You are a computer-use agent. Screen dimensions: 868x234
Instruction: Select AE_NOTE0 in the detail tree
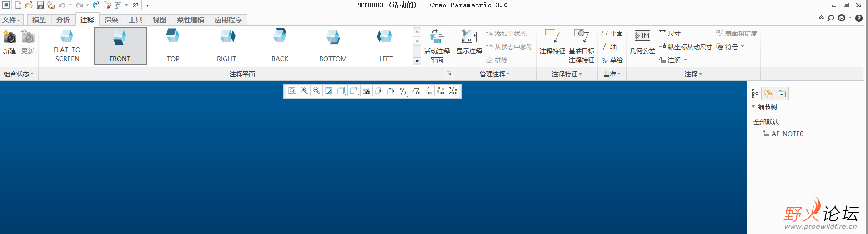tap(783, 134)
